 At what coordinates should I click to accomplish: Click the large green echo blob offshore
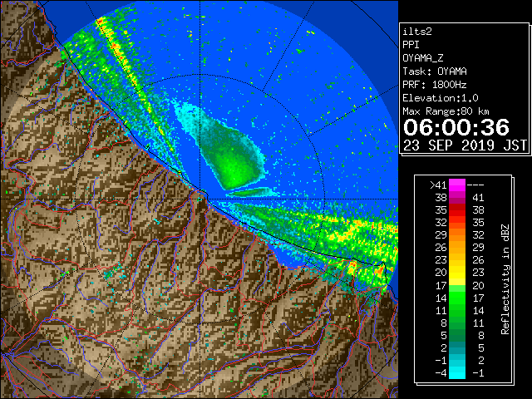(229, 156)
